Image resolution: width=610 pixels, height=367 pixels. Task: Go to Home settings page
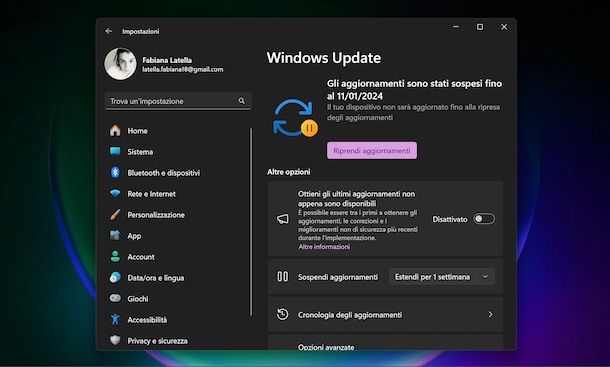(137, 131)
